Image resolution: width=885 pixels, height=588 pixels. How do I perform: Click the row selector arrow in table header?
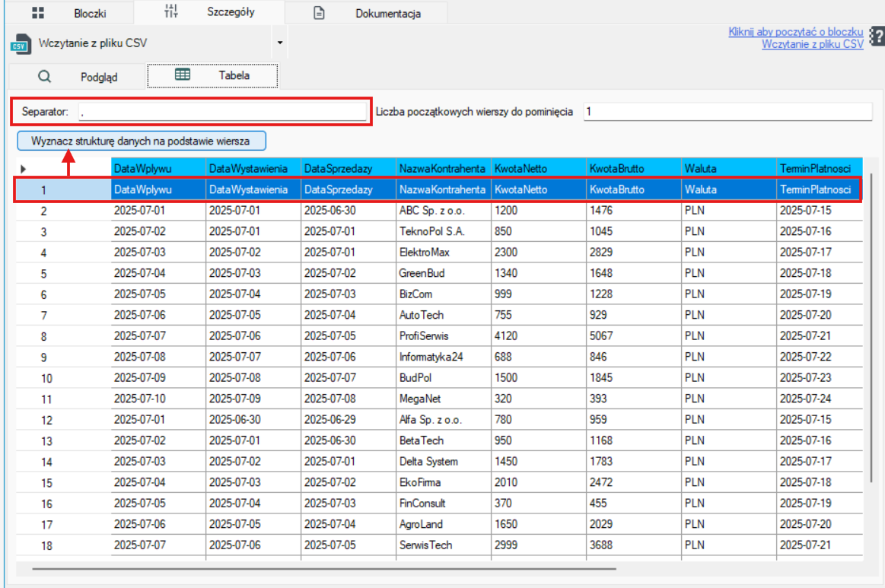tap(23, 169)
